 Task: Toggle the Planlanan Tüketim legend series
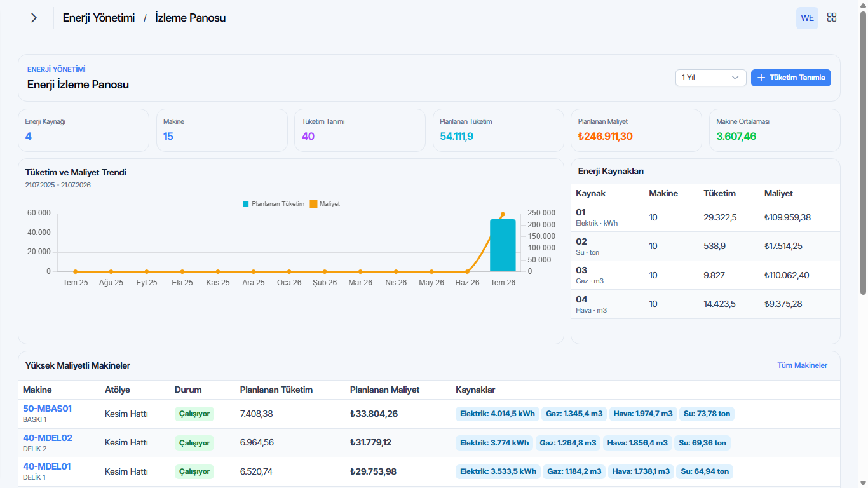(273, 204)
